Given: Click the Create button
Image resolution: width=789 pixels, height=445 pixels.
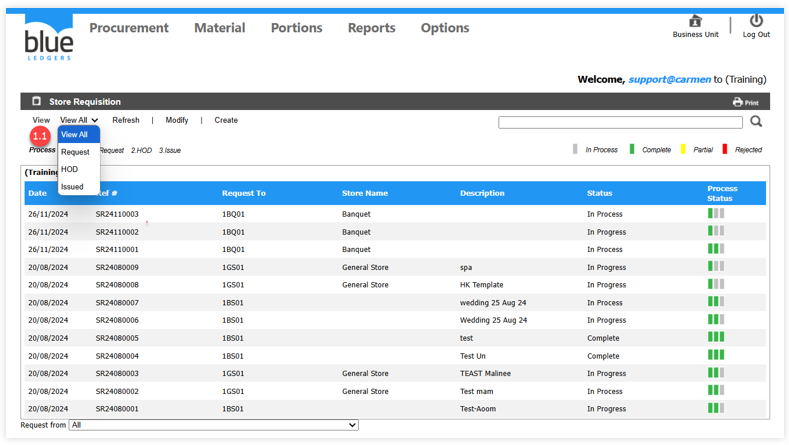Looking at the screenshot, I should pyautogui.click(x=226, y=120).
